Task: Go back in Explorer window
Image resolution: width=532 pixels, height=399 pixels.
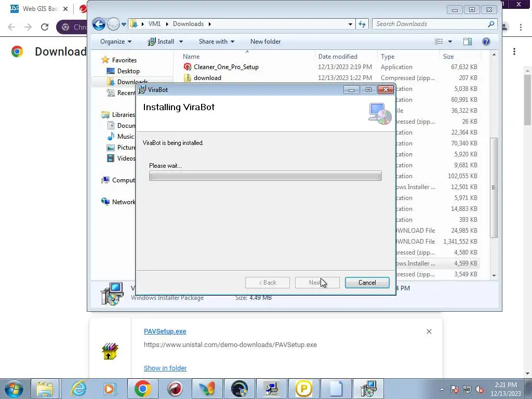Action: click(x=99, y=24)
